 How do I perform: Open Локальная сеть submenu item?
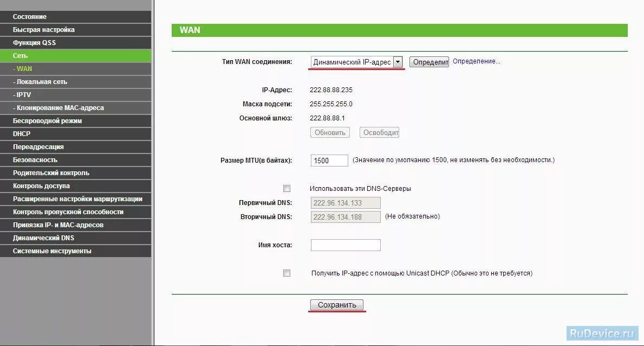click(x=76, y=82)
